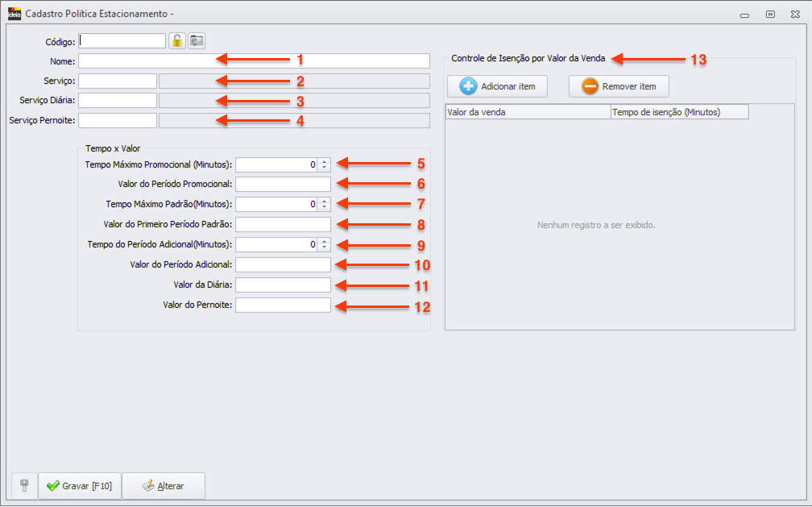The height and width of the screenshot is (507, 812).
Task: Click the Serviço Diária code input field
Action: (x=117, y=101)
